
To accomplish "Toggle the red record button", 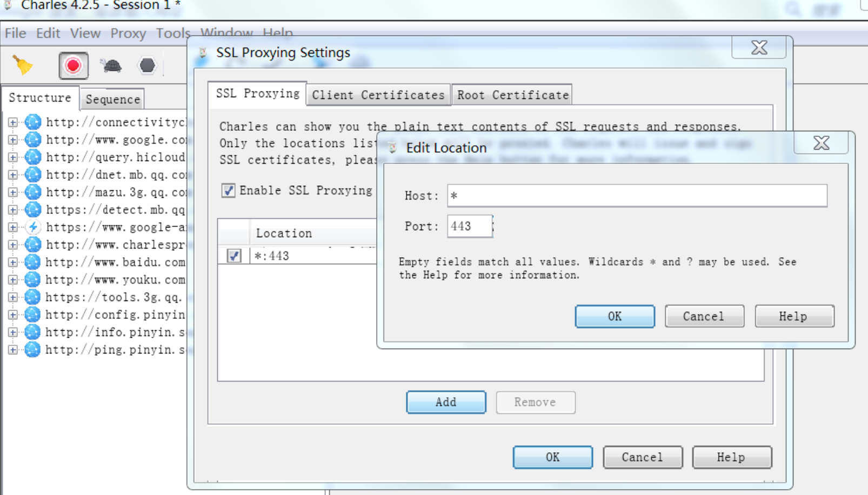I will (73, 65).
